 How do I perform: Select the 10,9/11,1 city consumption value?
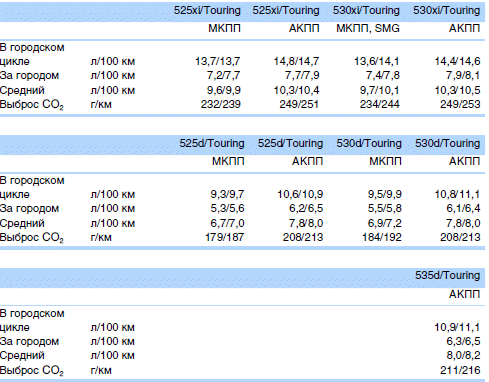point(457,327)
